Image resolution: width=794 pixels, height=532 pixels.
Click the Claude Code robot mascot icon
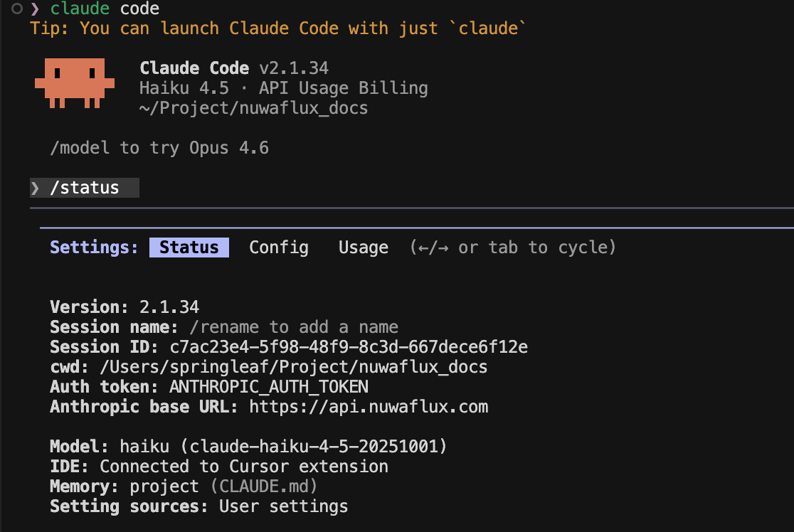[x=74, y=85]
